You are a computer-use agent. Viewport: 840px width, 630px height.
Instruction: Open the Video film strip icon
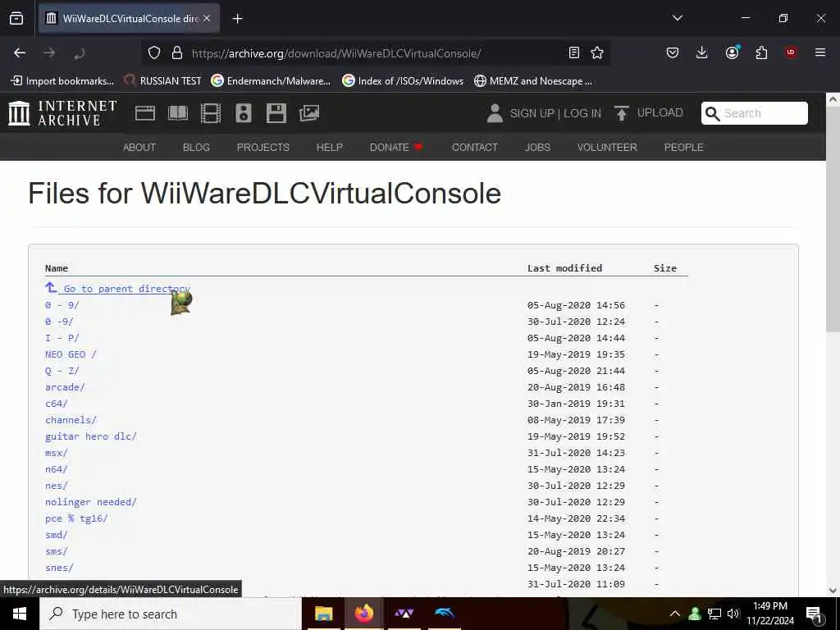[211, 113]
